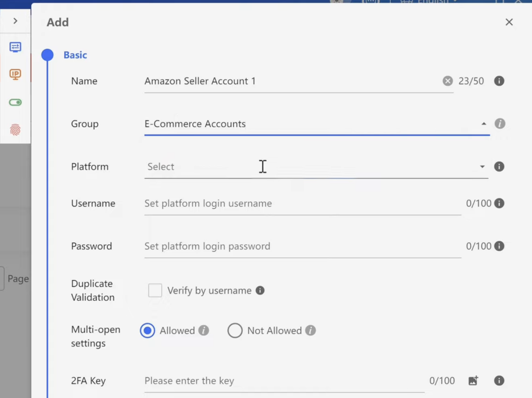Select the Allowed multi-open radio button
Image resolution: width=532 pixels, height=398 pixels.
click(x=148, y=330)
